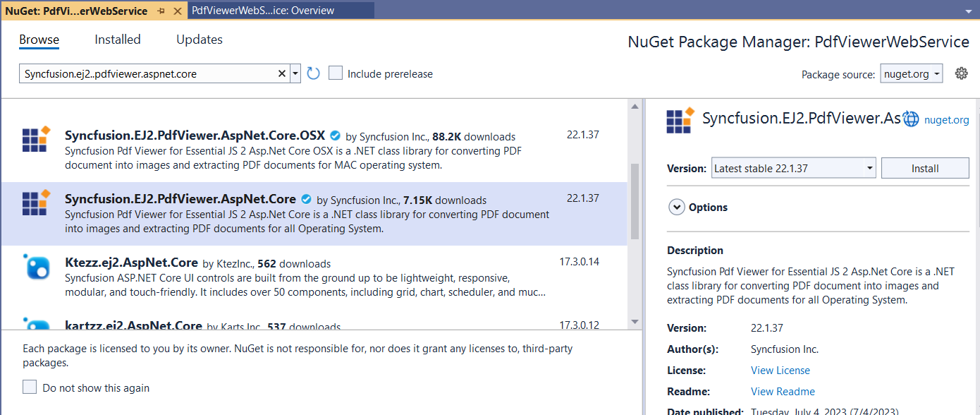The image size is (980, 415).
Task: Open the View Readme link
Action: 783,391
